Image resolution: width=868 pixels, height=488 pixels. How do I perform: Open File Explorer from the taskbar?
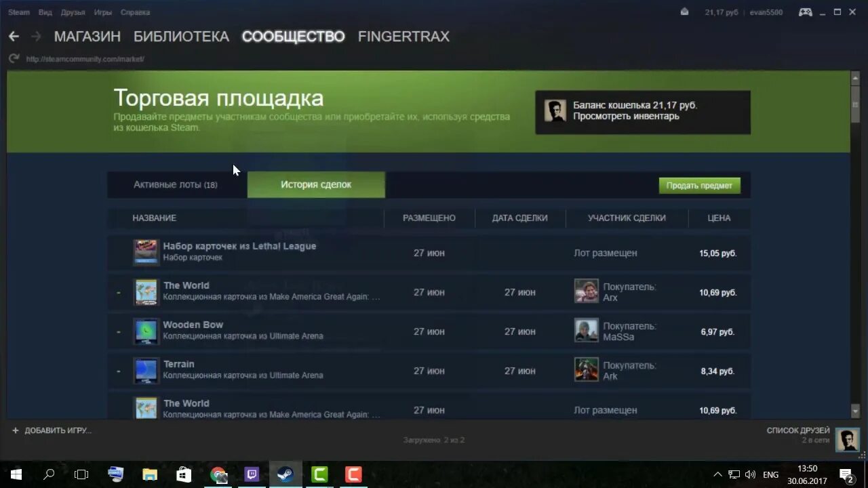150,474
